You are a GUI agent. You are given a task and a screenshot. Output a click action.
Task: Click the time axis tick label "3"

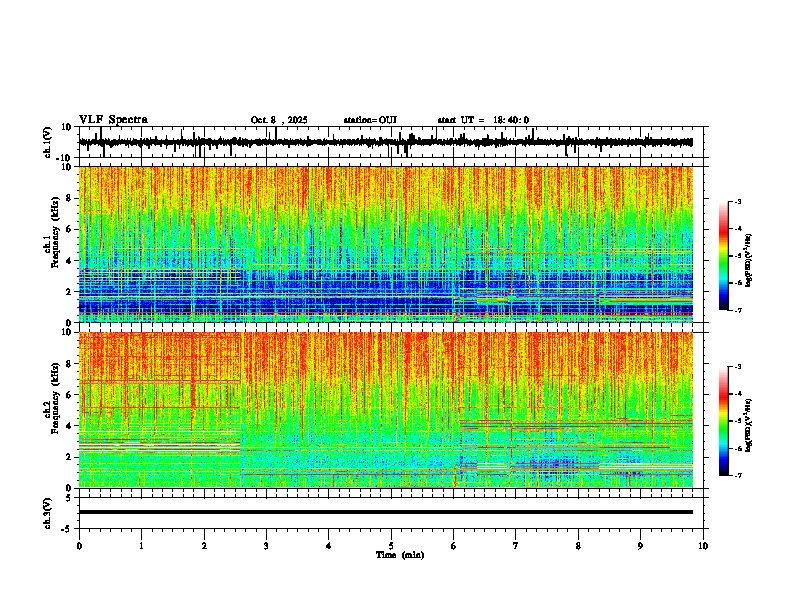[266, 546]
